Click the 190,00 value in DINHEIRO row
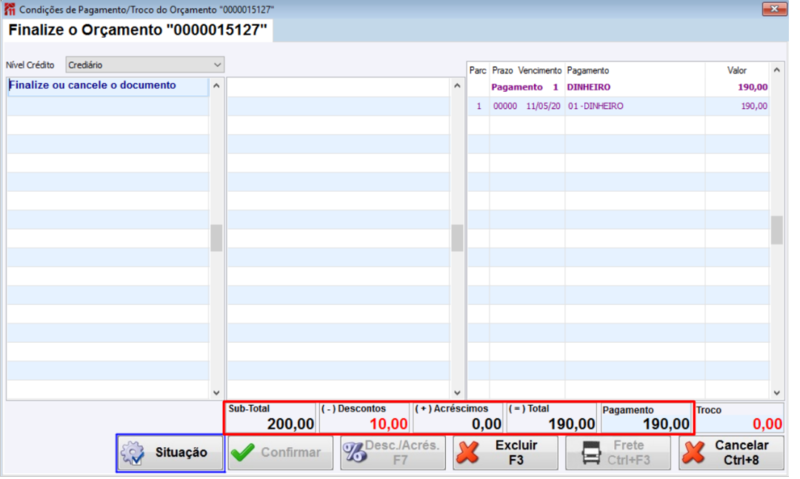Viewport: 800px width, 479px height. coord(754,106)
